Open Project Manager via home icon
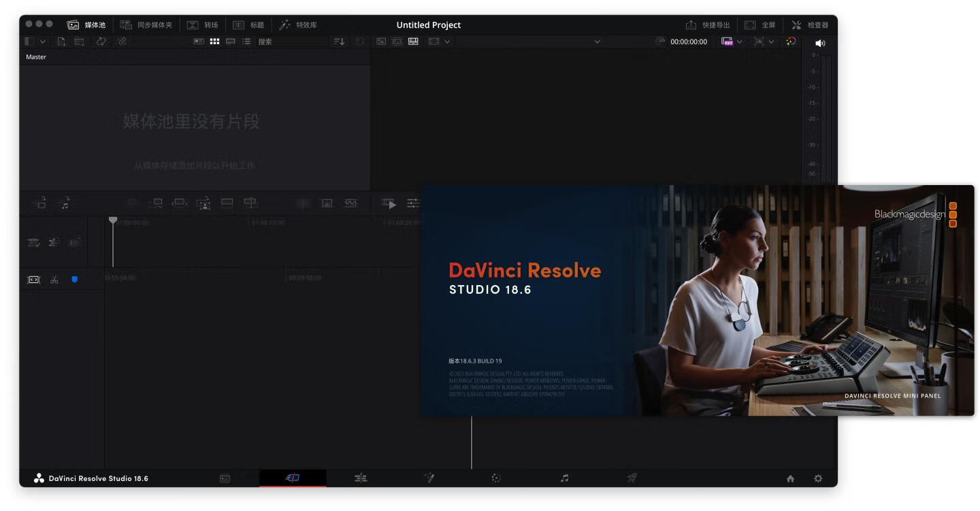This screenshot has width=980, height=511. (790, 479)
